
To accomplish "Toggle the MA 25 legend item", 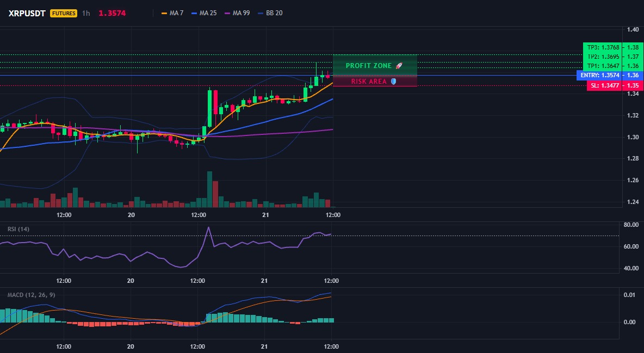I will 204,13.
